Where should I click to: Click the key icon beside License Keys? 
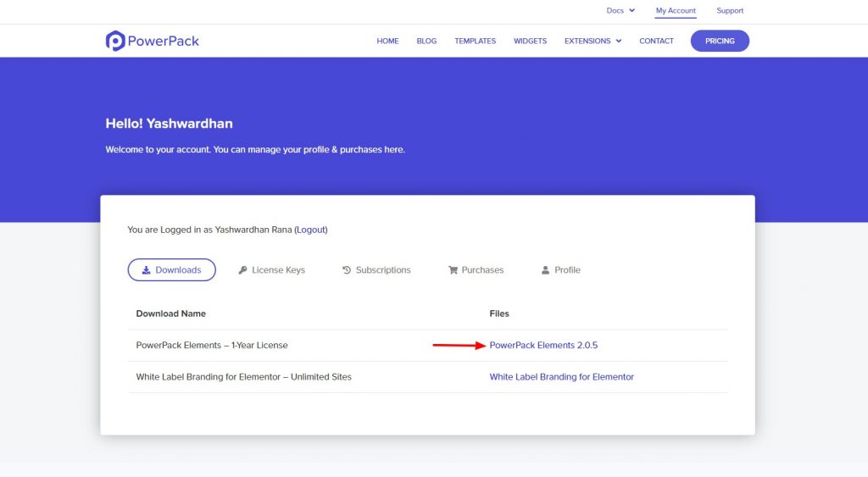pyautogui.click(x=242, y=270)
